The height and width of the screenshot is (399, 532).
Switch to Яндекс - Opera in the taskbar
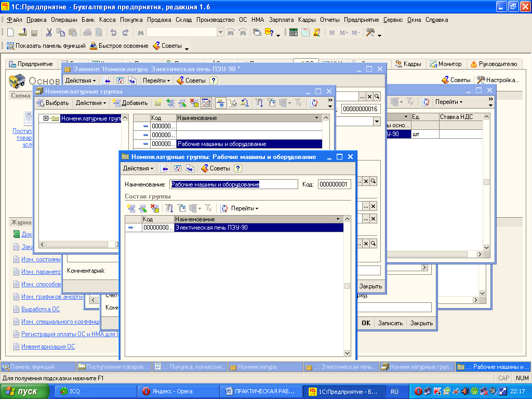tap(178, 392)
